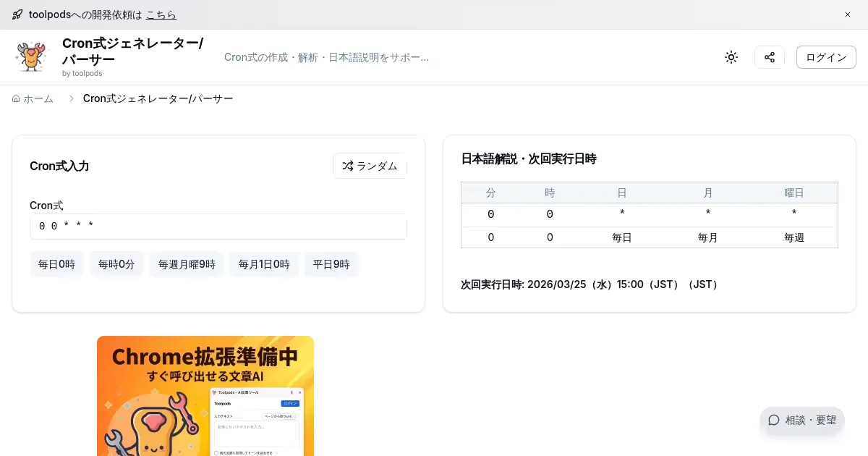Choose the 毎週月曜9時 preset
This screenshot has width=868, height=456.
[x=187, y=264]
